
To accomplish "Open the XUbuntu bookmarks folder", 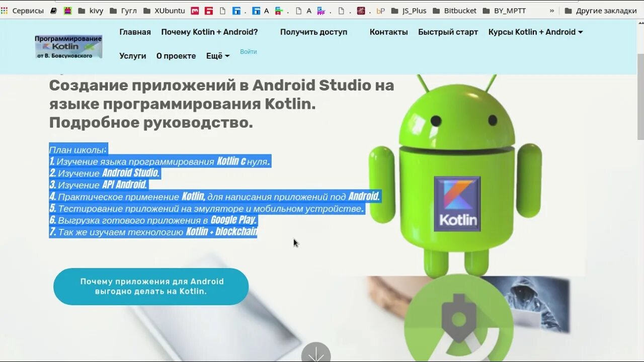I will [x=164, y=11].
